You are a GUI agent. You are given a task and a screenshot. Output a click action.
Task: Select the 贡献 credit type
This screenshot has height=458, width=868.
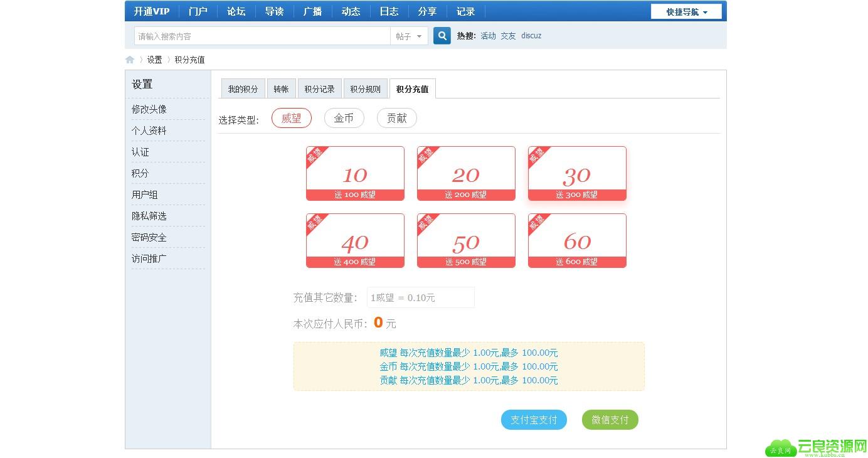pos(396,118)
